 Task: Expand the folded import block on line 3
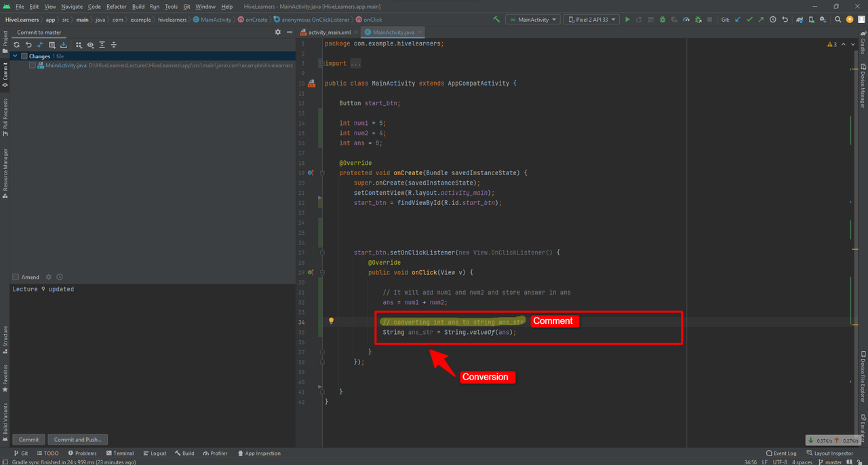[321, 64]
